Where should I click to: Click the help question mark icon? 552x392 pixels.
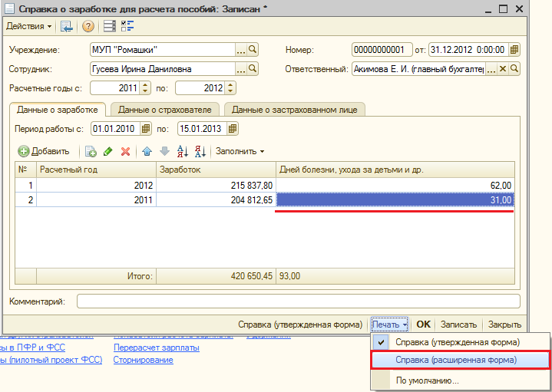(88, 26)
